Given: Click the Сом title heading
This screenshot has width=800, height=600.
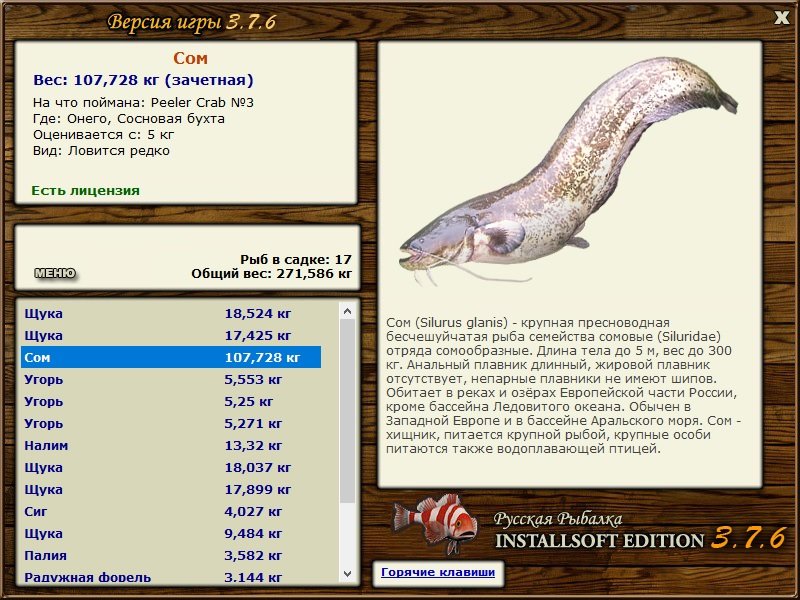Looking at the screenshot, I should pyautogui.click(x=190, y=58).
